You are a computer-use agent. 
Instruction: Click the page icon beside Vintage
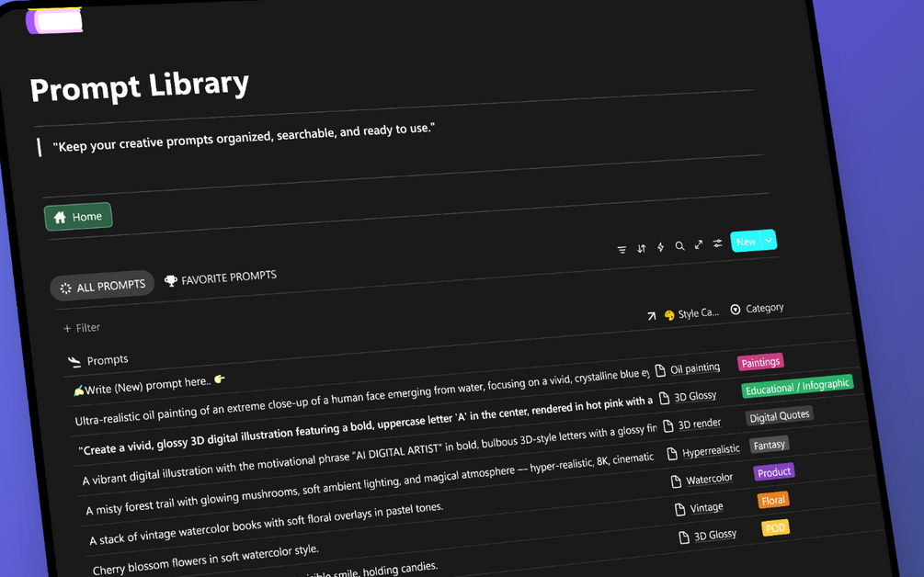(x=680, y=509)
